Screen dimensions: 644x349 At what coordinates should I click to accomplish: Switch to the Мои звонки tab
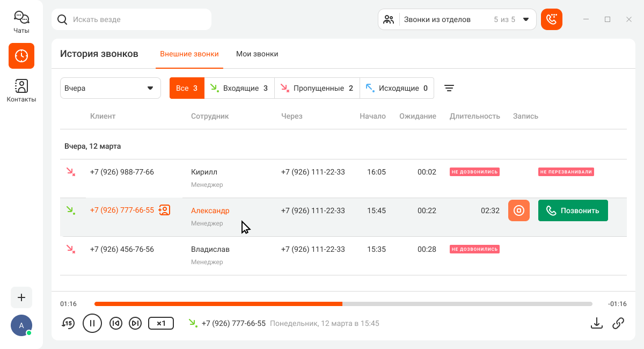(257, 54)
